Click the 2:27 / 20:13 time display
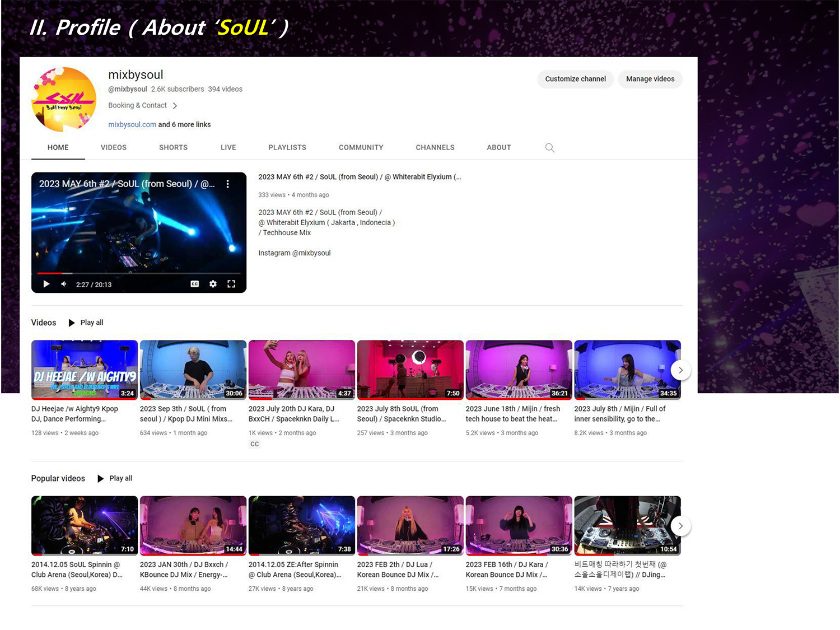840x630 pixels. (x=94, y=284)
